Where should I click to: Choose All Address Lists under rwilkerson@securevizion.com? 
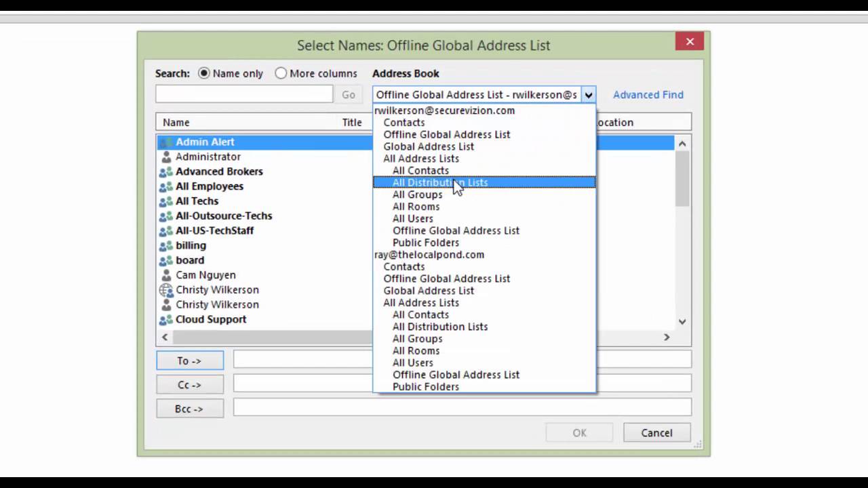(x=421, y=159)
